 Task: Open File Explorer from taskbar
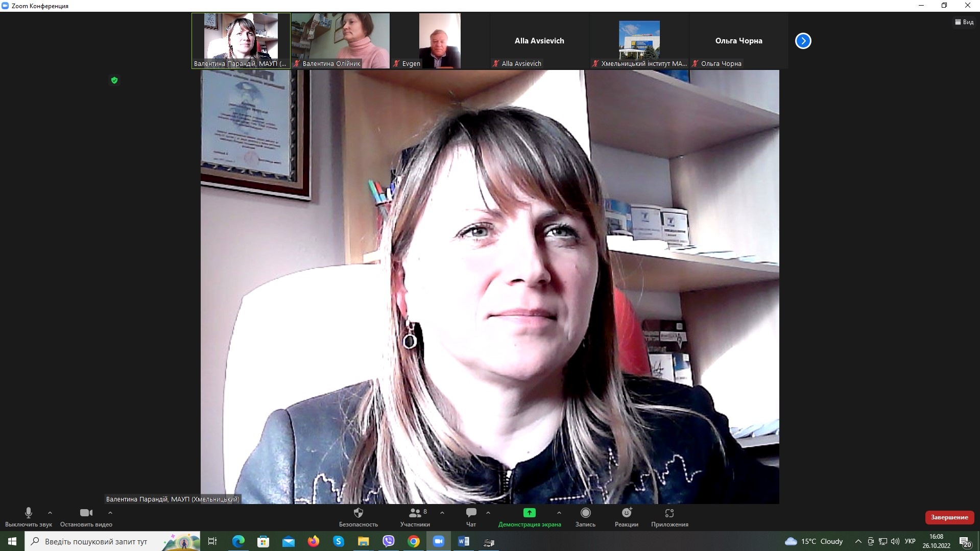coord(364,541)
